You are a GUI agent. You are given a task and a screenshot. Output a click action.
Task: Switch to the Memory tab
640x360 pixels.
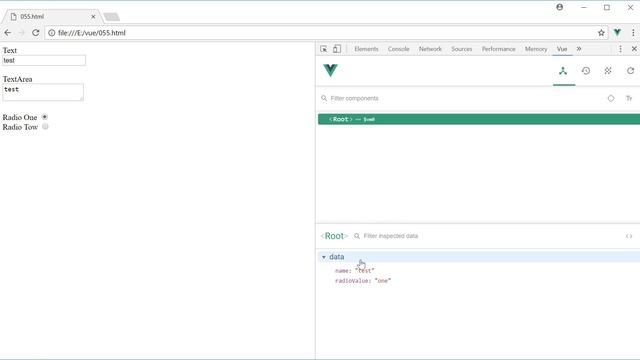(536, 49)
